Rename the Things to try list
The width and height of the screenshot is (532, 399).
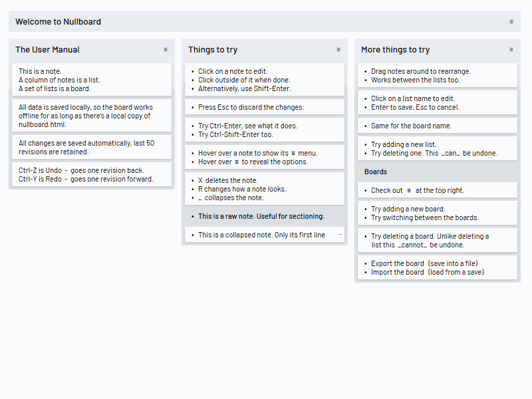(x=213, y=49)
